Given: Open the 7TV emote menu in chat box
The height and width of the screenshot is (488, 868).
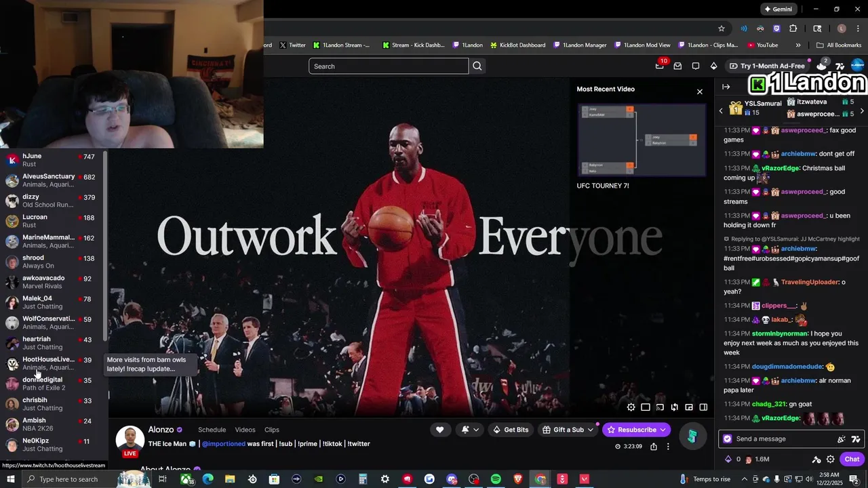Looking at the screenshot, I should pyautogui.click(x=856, y=439).
